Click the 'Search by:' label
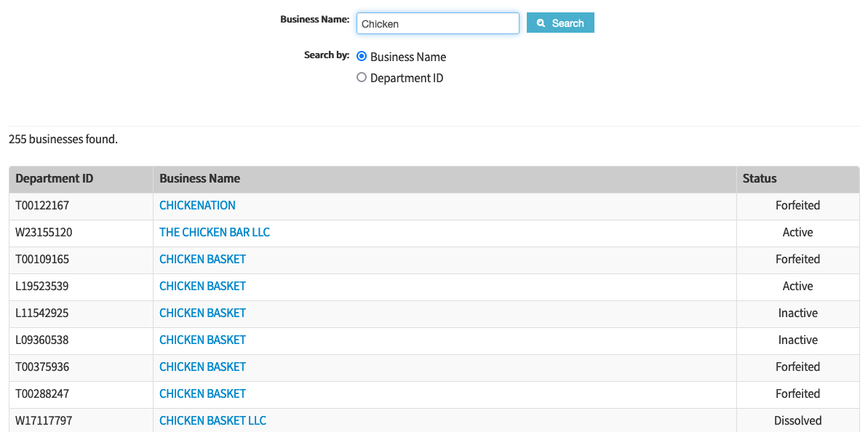 point(327,55)
